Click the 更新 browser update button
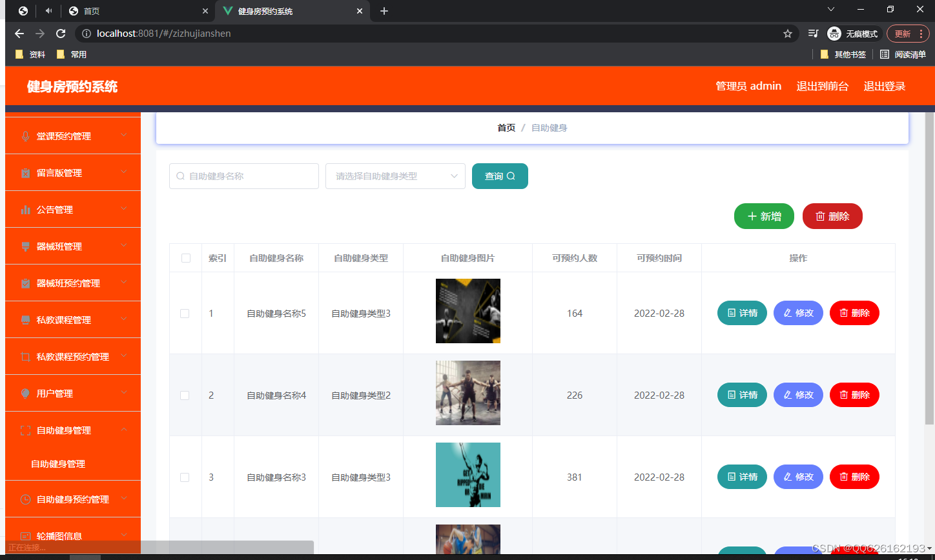935x560 pixels. pos(902,34)
